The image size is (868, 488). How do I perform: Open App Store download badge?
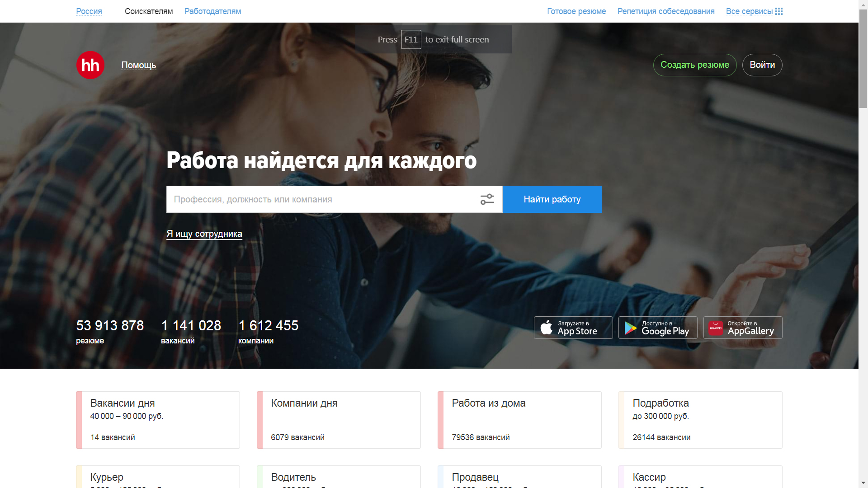[573, 328]
